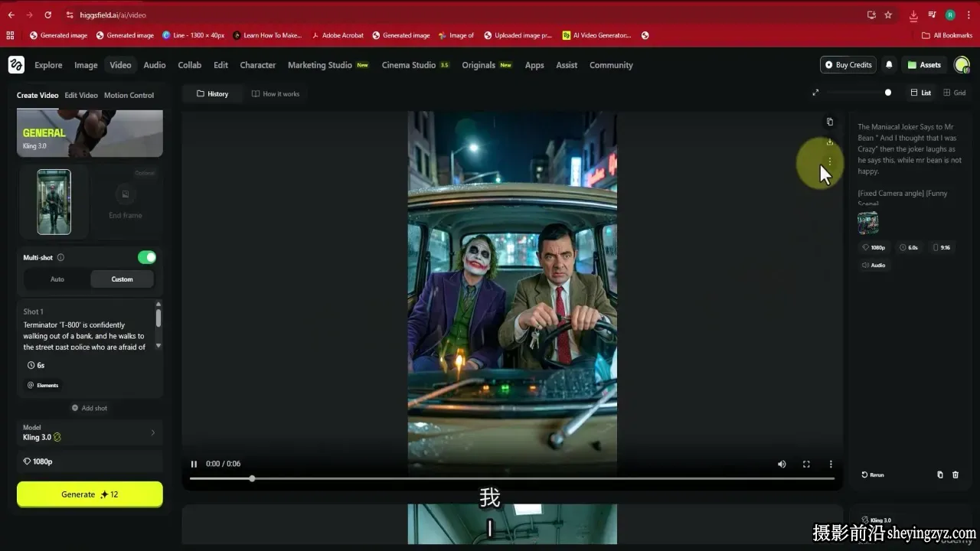
Task: Go to Explore in the top navigation
Action: [48, 65]
